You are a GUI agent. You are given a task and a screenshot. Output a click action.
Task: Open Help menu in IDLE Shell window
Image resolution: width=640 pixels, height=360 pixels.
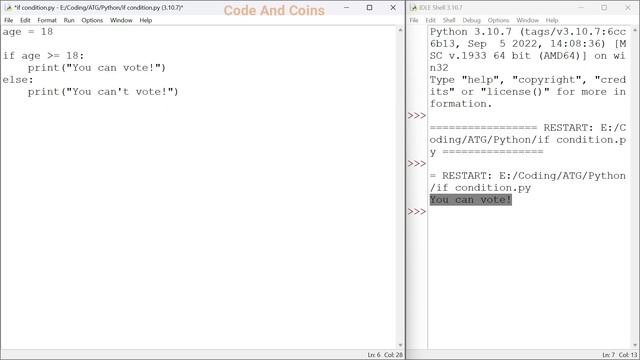(552, 20)
